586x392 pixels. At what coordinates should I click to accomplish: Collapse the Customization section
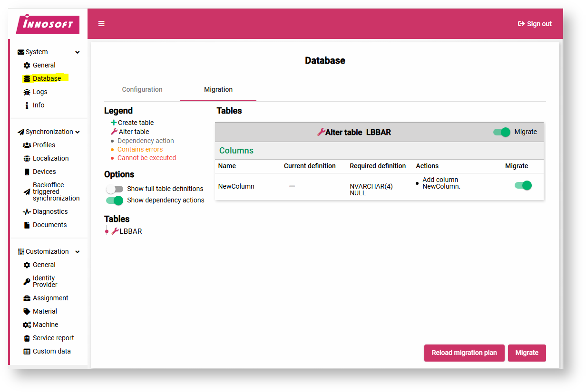click(78, 251)
